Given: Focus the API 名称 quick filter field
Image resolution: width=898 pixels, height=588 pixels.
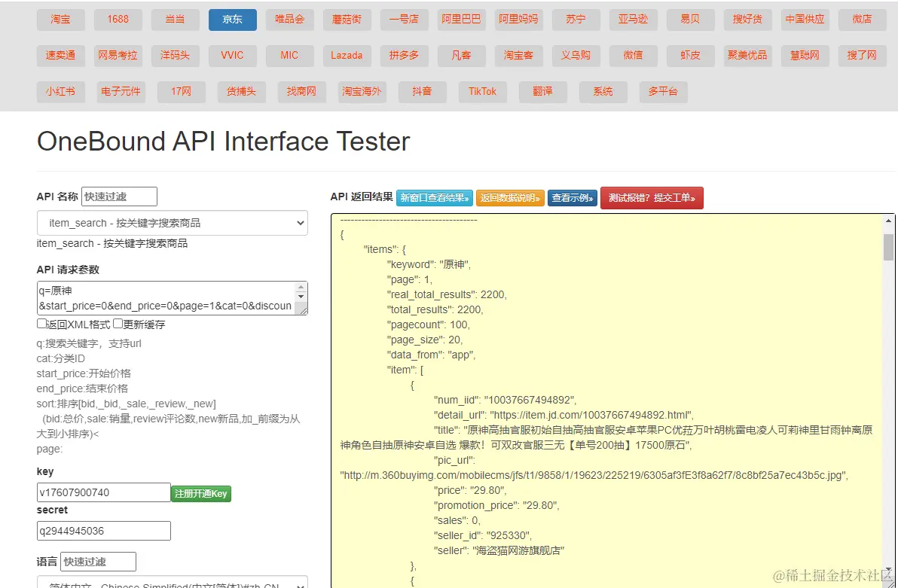Looking at the screenshot, I should click(119, 197).
